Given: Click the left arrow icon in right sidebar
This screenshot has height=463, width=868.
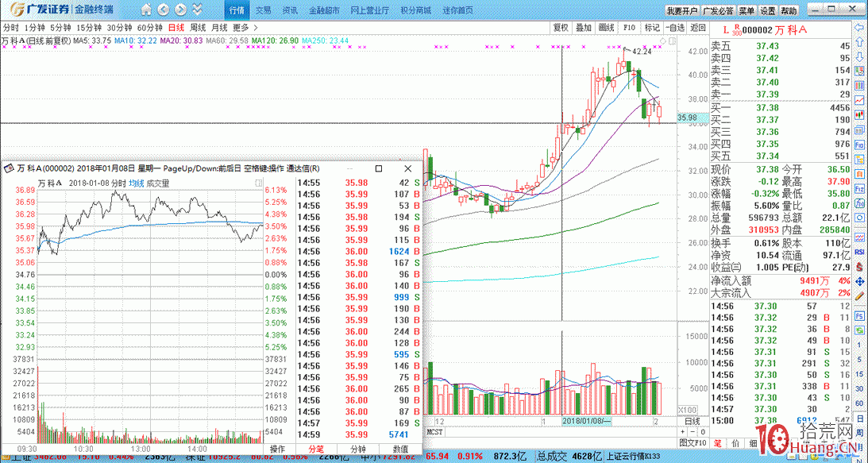Looking at the screenshot, I should point(860,28).
